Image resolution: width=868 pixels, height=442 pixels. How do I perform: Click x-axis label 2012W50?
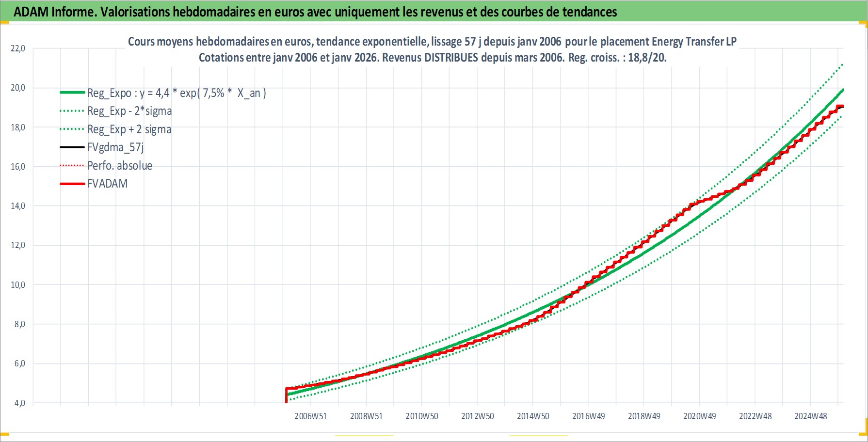click(x=478, y=416)
